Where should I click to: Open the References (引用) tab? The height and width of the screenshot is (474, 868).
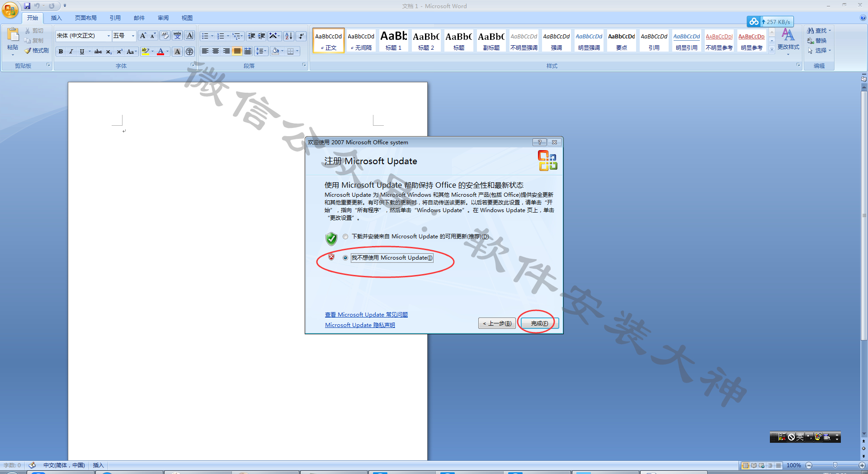point(115,18)
